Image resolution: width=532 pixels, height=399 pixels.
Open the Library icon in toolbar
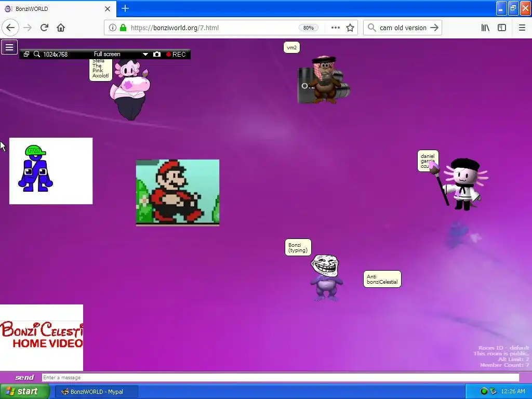(x=485, y=28)
